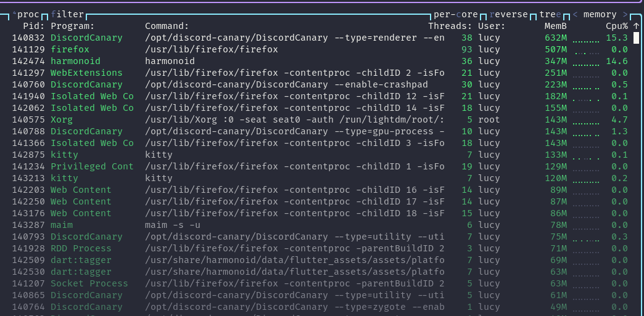Click the 86M memory value
This screenshot has width=644, height=316.
pos(558,213)
